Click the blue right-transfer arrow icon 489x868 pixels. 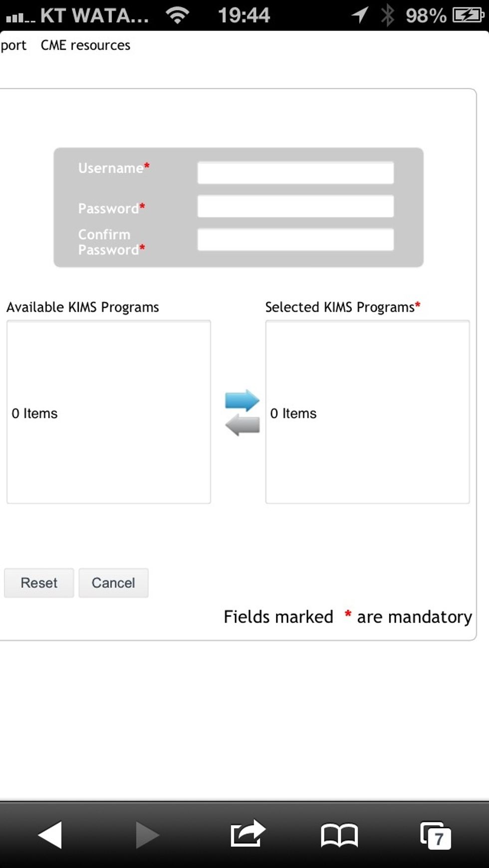243,399
